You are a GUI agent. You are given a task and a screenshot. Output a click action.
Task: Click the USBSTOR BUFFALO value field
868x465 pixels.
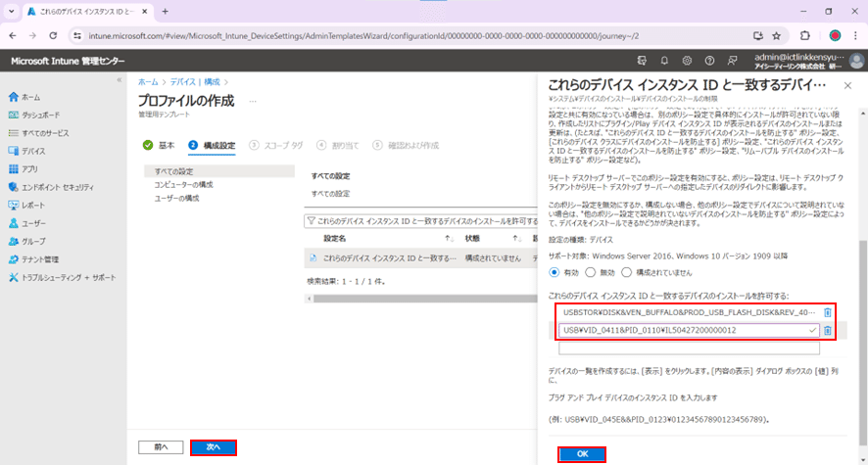click(689, 312)
